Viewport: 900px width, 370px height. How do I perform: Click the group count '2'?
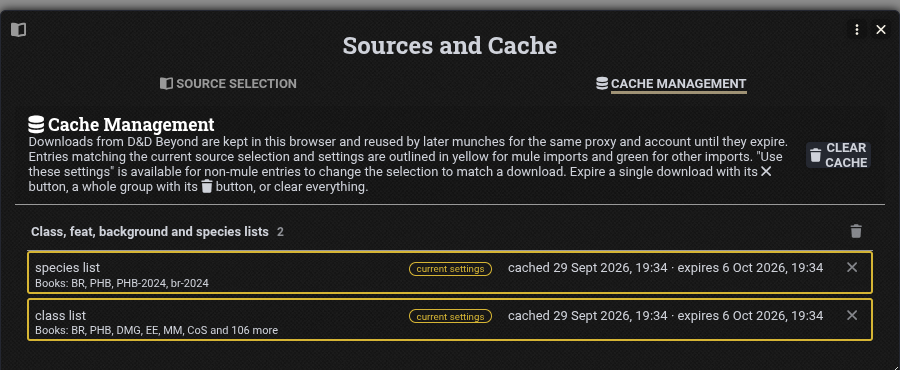point(280,232)
